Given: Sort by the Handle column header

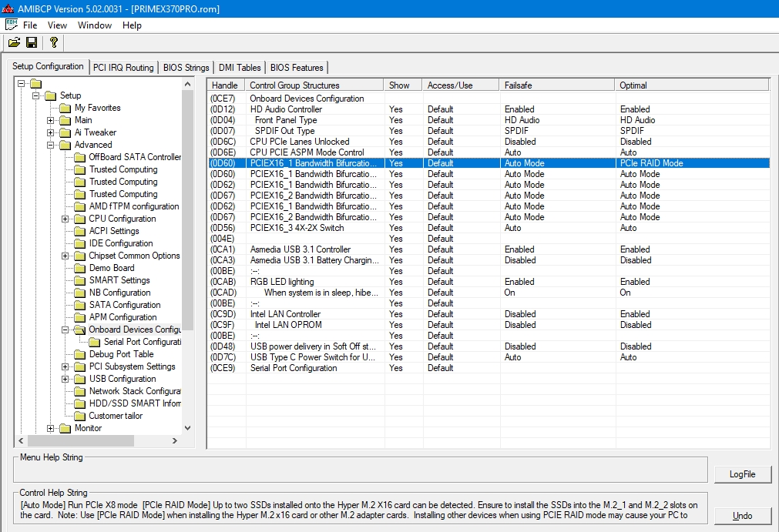Looking at the screenshot, I should tap(226, 85).
